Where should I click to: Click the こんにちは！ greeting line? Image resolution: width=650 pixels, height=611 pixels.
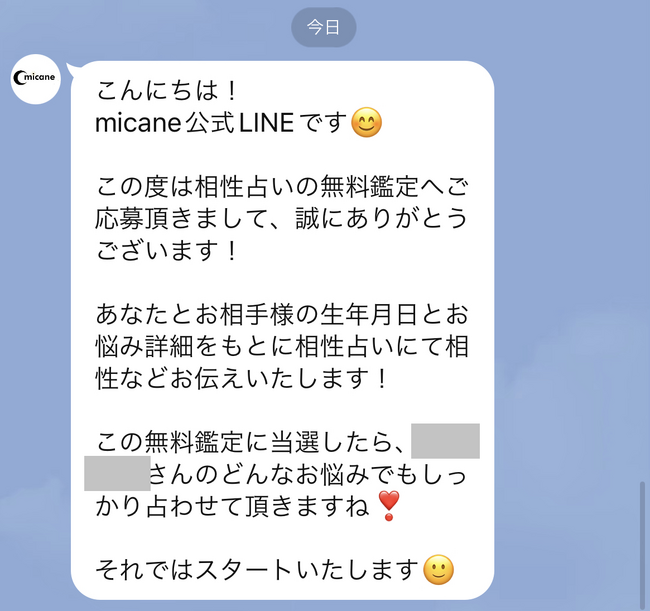click(x=166, y=91)
